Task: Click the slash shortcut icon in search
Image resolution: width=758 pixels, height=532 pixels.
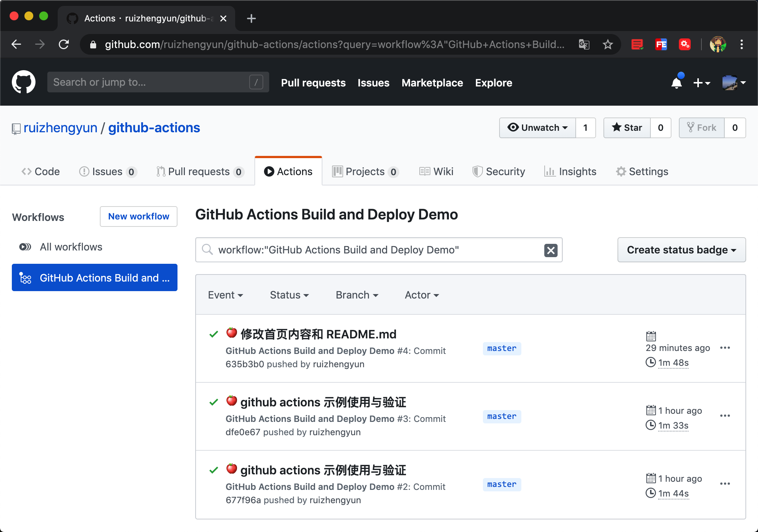Action: pos(256,82)
